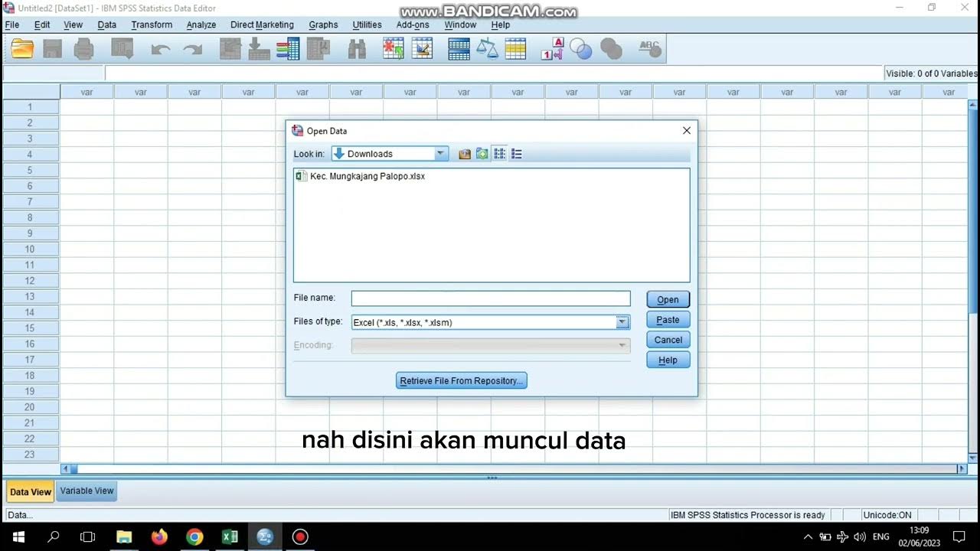Switch Open Data dialog to details view
The height and width of the screenshot is (551, 980).
517,154
